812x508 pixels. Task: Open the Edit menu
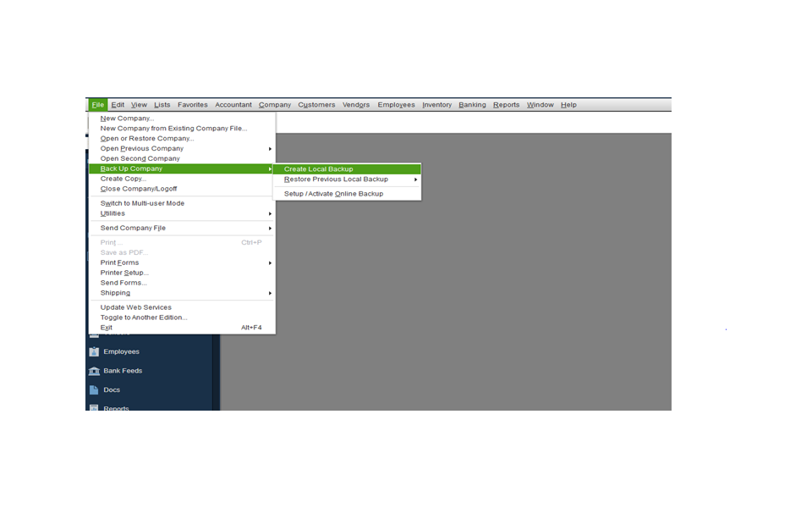pos(118,105)
